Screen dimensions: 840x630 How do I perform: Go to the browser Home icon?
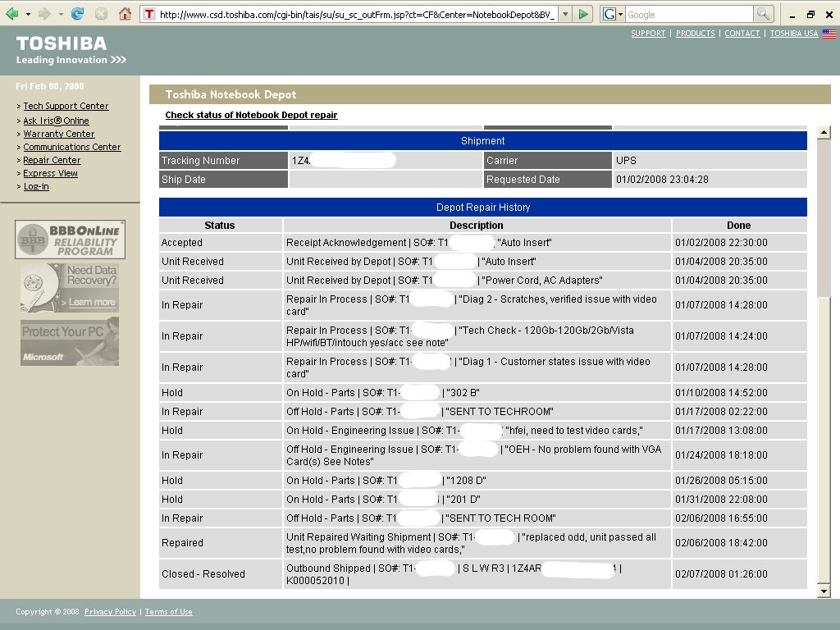[125, 14]
